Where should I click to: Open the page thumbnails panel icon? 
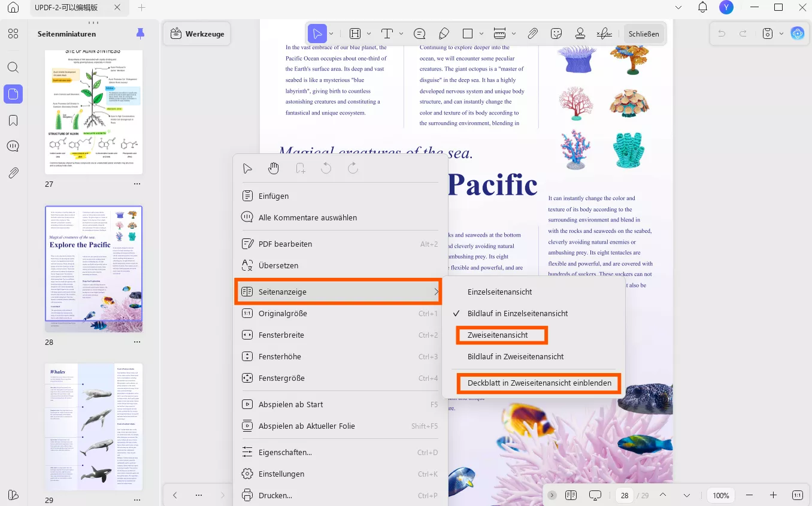[x=13, y=93]
